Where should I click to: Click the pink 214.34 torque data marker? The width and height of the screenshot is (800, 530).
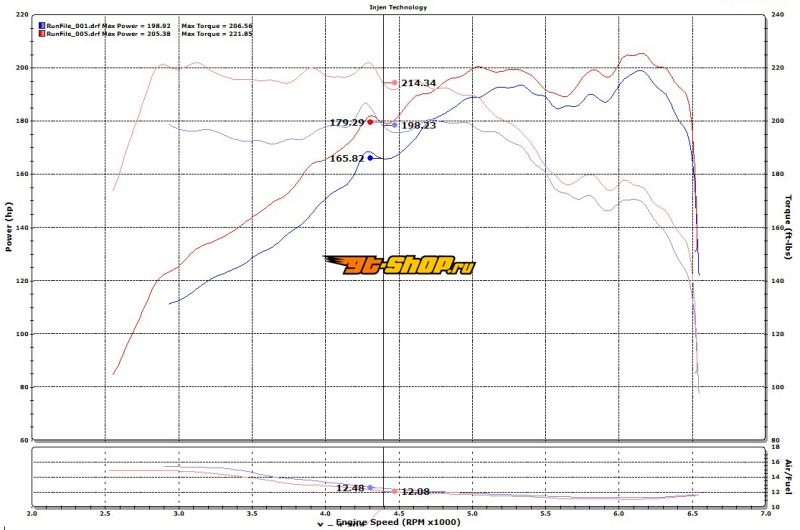[x=395, y=83]
